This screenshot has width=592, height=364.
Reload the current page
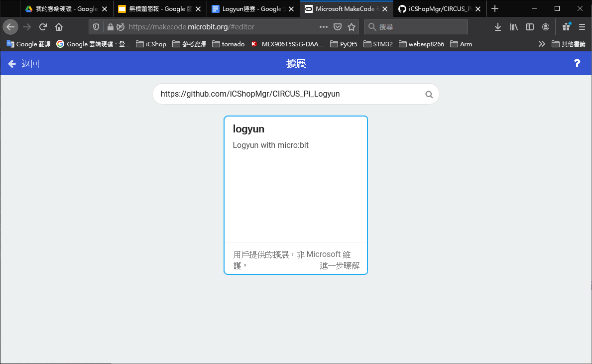(43, 27)
